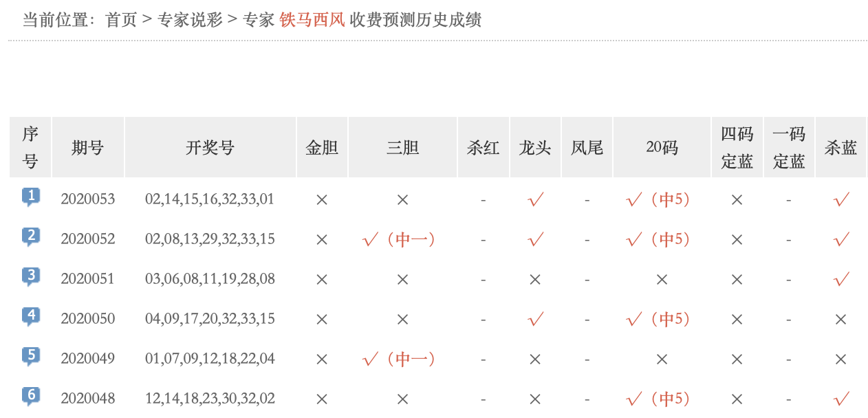This screenshot has height=418, width=868.
Task: Click 龙头 red checkmark for issue 2020052
Action: [x=536, y=239]
